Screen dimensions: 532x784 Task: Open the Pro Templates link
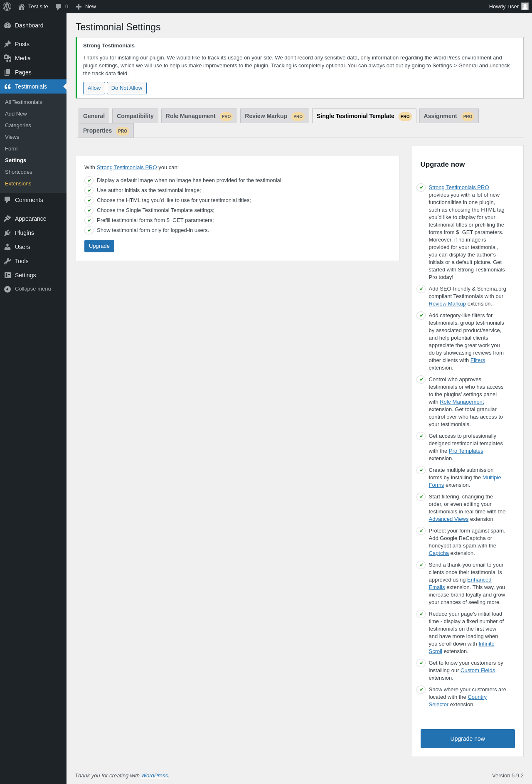[x=466, y=451]
